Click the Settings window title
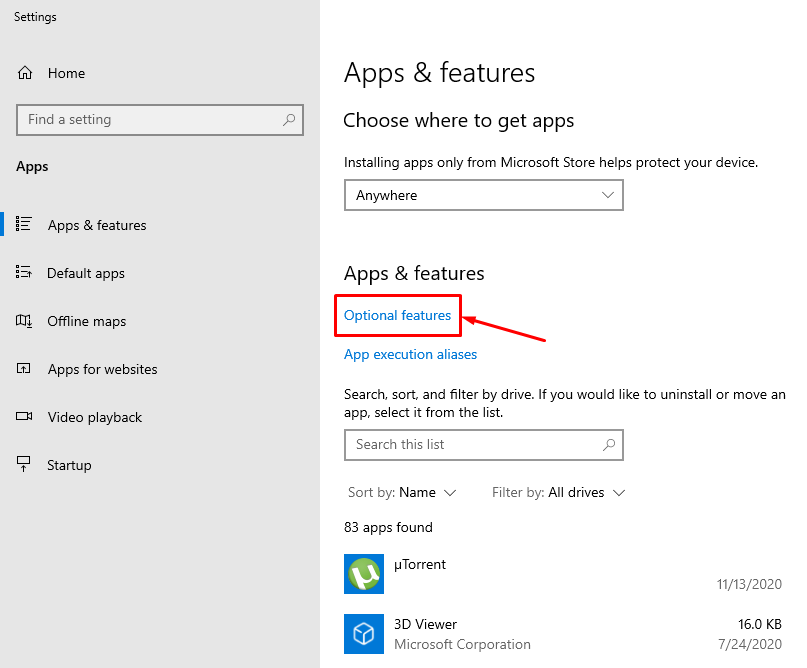The height and width of the screenshot is (668, 807). (x=35, y=17)
